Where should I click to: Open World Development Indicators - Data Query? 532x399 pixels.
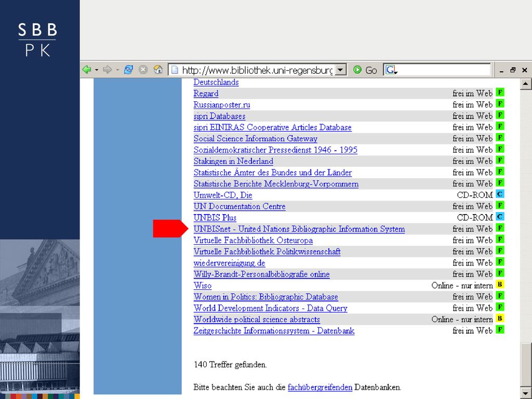tap(270, 308)
